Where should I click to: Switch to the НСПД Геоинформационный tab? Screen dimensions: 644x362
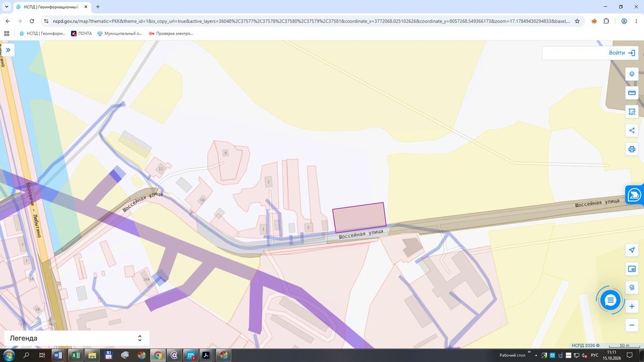point(51,7)
